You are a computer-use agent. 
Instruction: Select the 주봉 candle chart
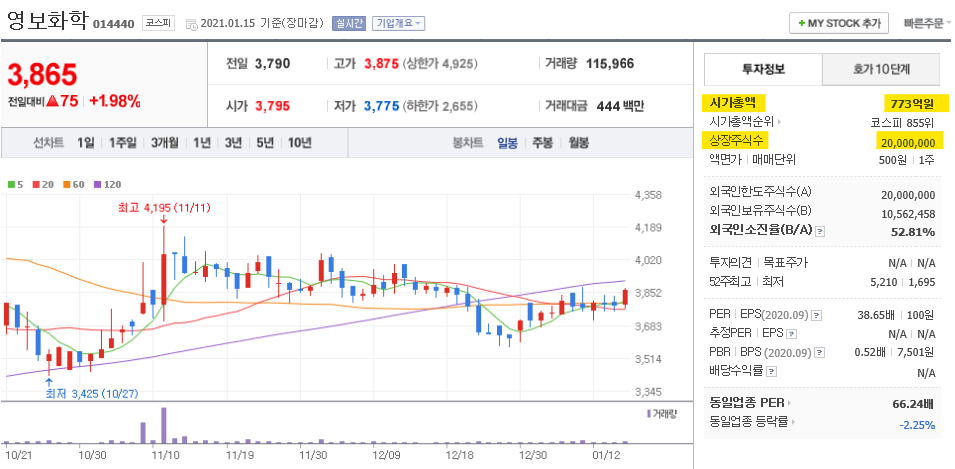click(543, 143)
